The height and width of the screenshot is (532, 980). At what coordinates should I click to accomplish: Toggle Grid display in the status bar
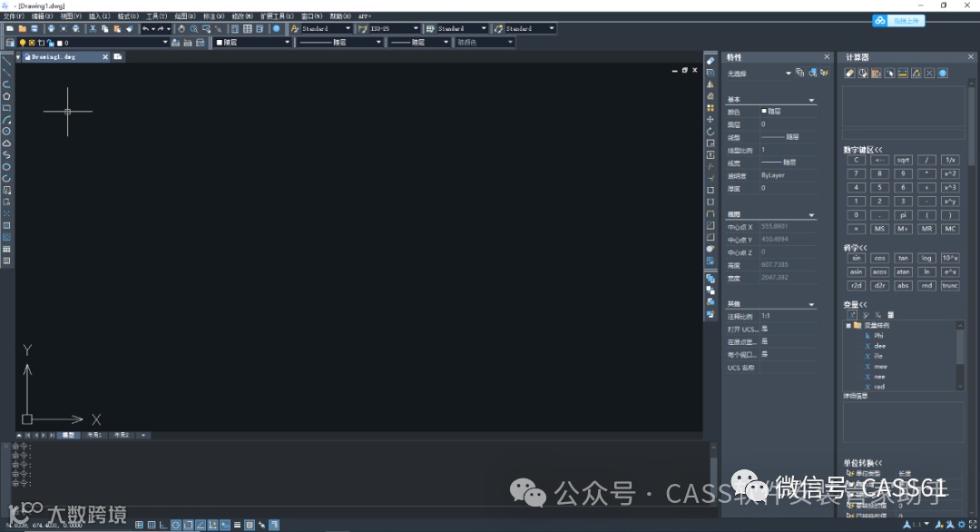tap(152, 525)
